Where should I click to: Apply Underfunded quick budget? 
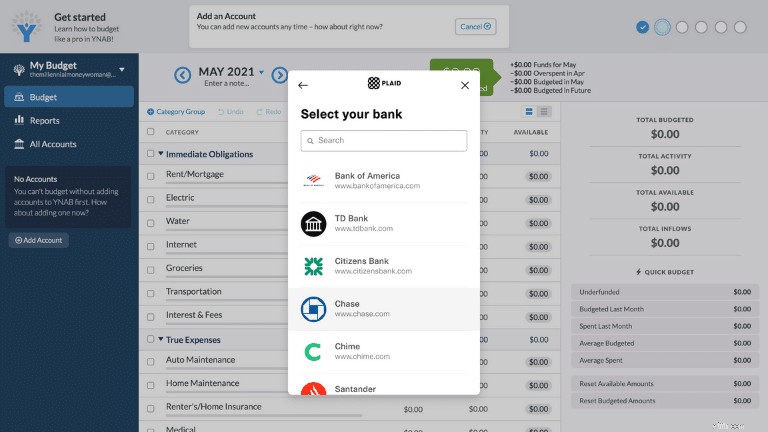tap(665, 292)
